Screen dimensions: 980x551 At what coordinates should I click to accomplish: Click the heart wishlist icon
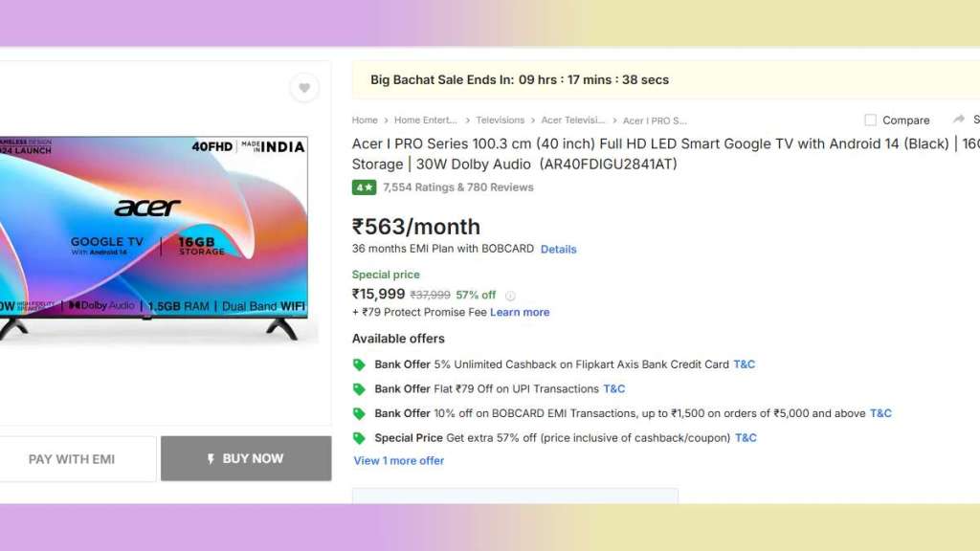(x=304, y=88)
